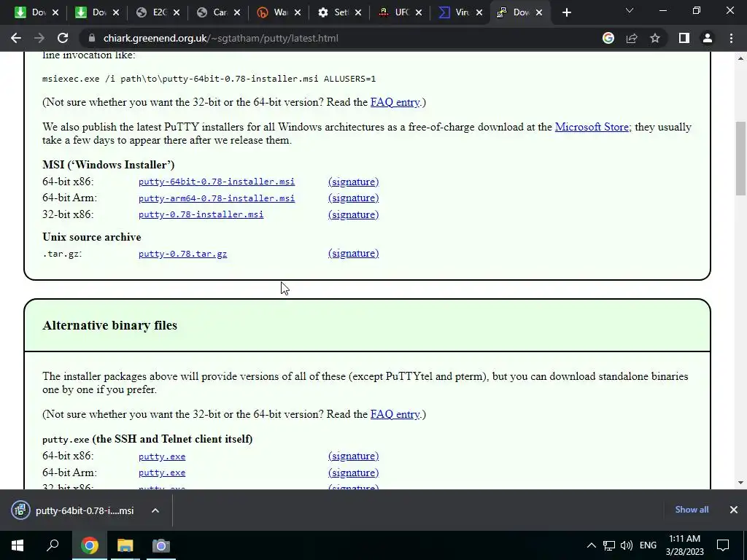This screenshot has width=747, height=560.
Task: Close the Vir tab
Action: pos(479,12)
